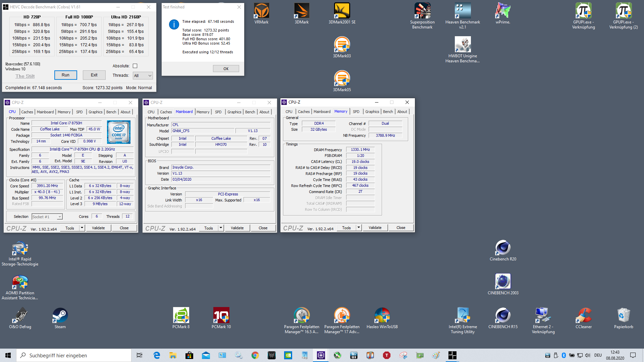Image resolution: width=644 pixels, height=362 pixels.
Task: Open The Stilt link
Action: click(x=25, y=76)
